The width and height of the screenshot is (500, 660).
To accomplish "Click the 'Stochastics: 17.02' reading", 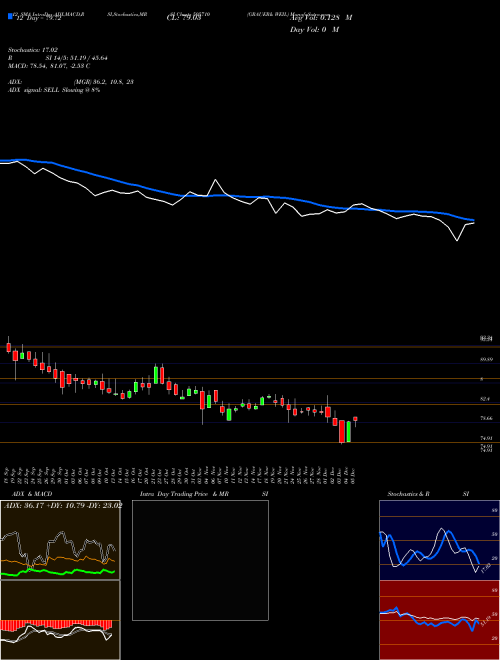I will pos(33,50).
